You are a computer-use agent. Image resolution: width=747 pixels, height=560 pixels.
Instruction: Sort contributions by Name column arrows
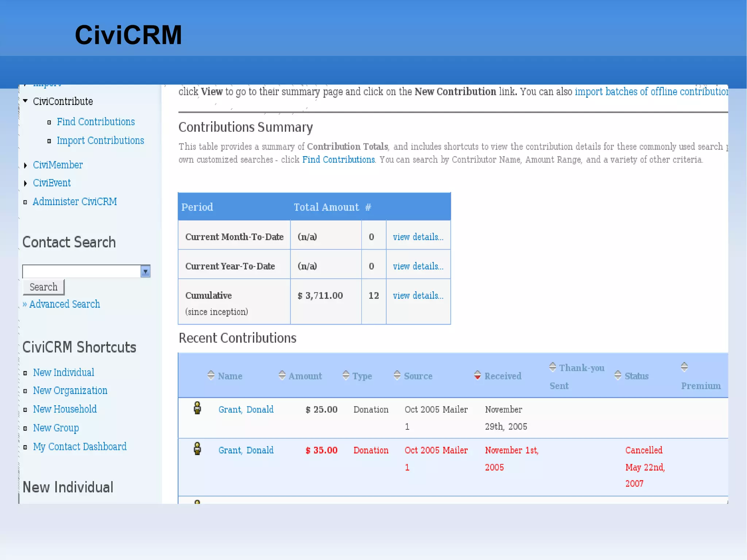click(x=211, y=375)
